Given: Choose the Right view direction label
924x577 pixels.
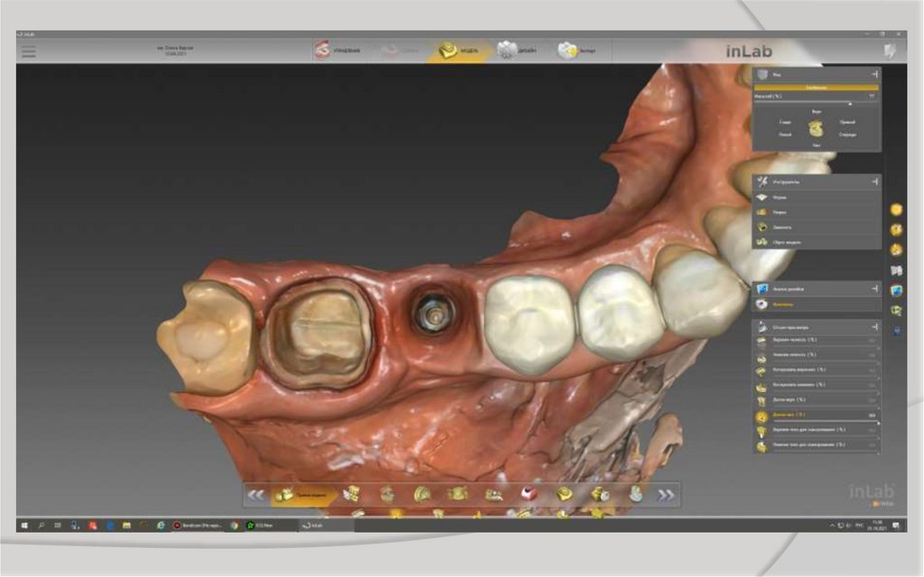Looking at the screenshot, I should pos(847,122).
